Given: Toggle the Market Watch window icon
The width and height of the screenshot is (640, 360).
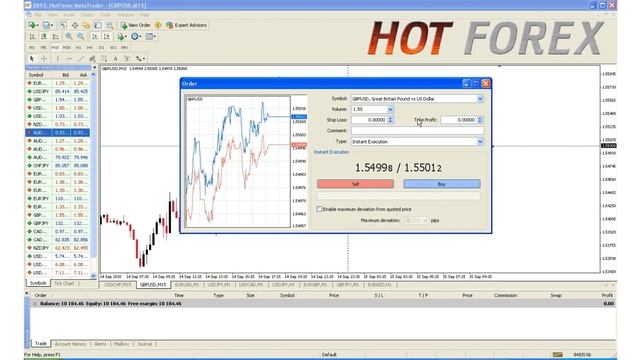Looking at the screenshot, I should click(x=63, y=25).
